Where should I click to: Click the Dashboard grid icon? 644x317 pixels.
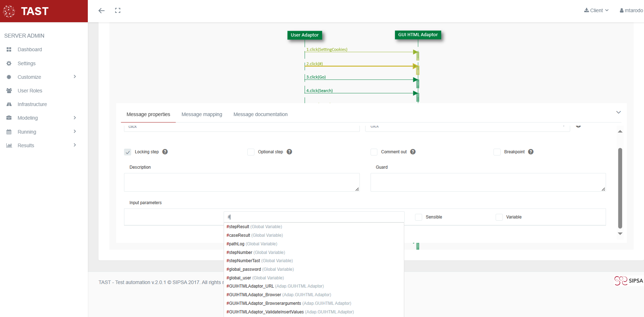(x=9, y=49)
